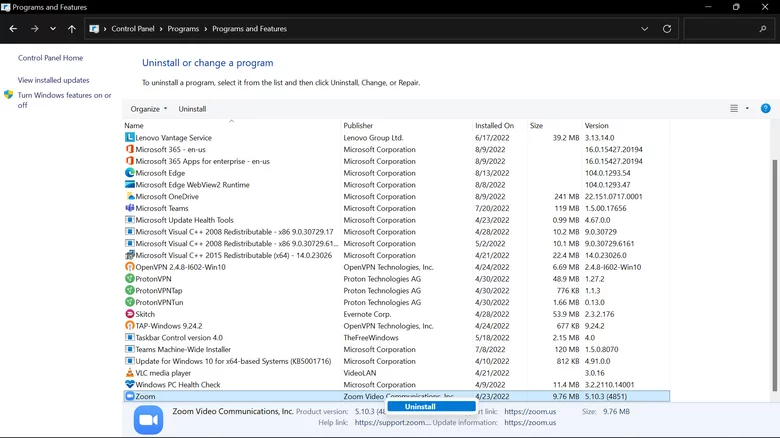This screenshot has height=438, width=780.
Task: Click the change view list icon
Action: pyautogui.click(x=734, y=109)
